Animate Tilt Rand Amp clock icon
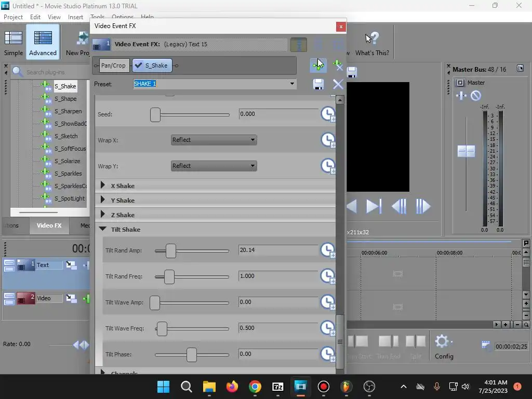The height and width of the screenshot is (399, 532). coord(328,250)
